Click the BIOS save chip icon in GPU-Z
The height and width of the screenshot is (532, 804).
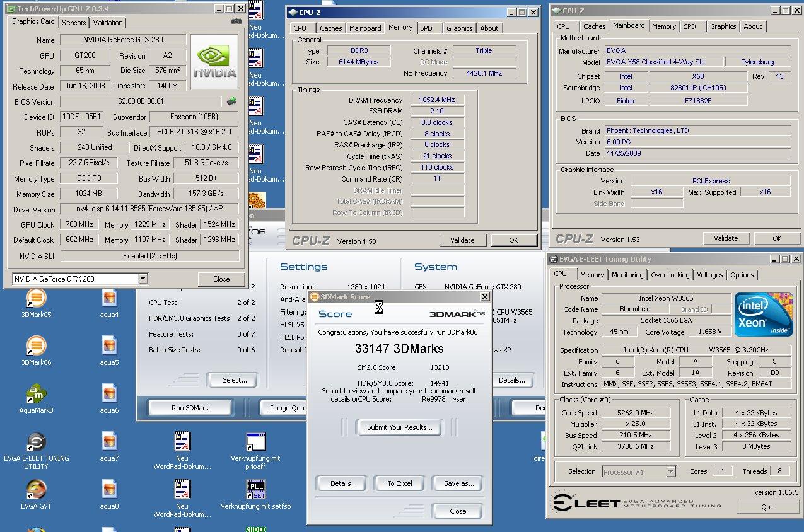click(231, 101)
